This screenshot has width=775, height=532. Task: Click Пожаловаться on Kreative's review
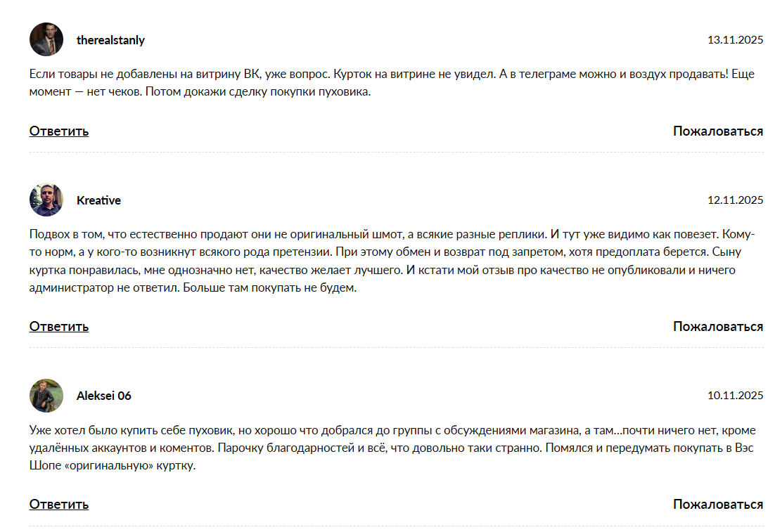[x=717, y=326]
